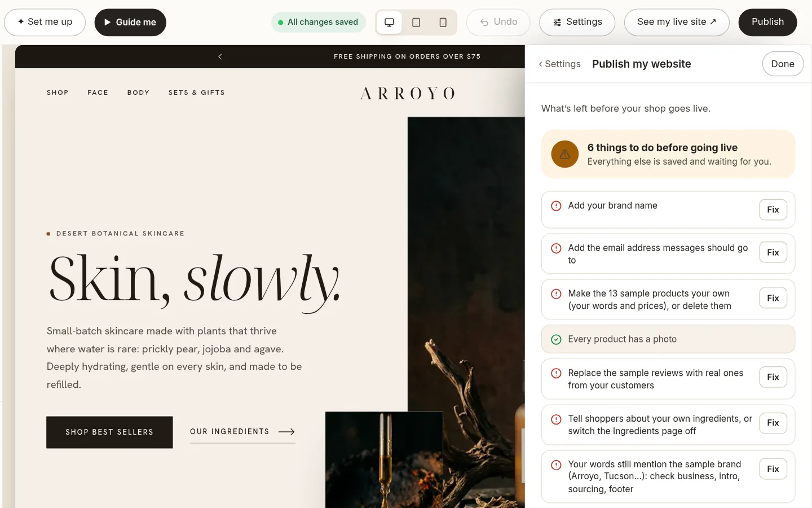Click alert icon beside 13 sample products item
The image size is (812, 508).
coord(556,294)
